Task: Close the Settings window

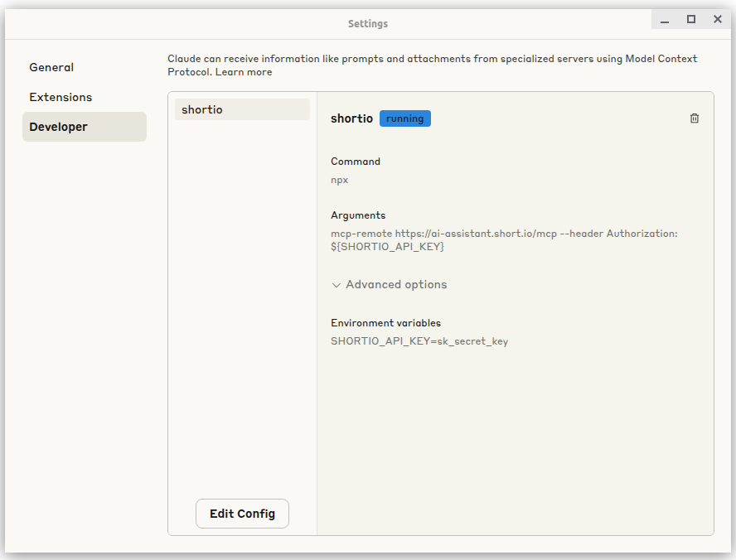Action: point(718,20)
